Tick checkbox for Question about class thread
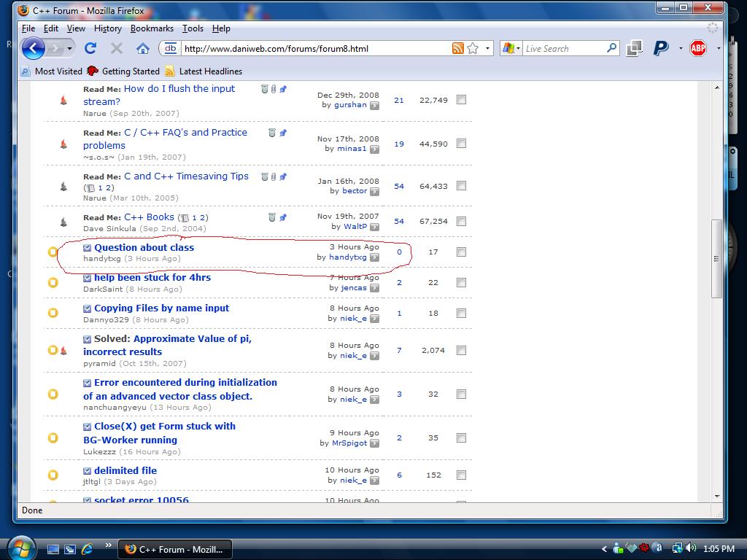Viewport: 747px width, 560px height. coord(461,252)
